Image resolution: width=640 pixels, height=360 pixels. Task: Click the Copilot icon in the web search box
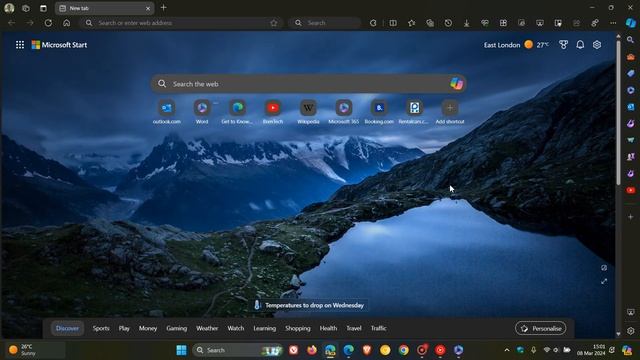point(456,84)
